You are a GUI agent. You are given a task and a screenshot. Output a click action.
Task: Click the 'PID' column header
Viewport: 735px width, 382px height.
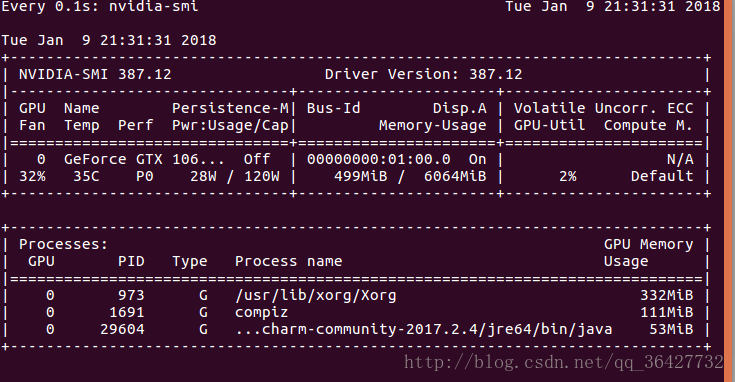tap(131, 261)
